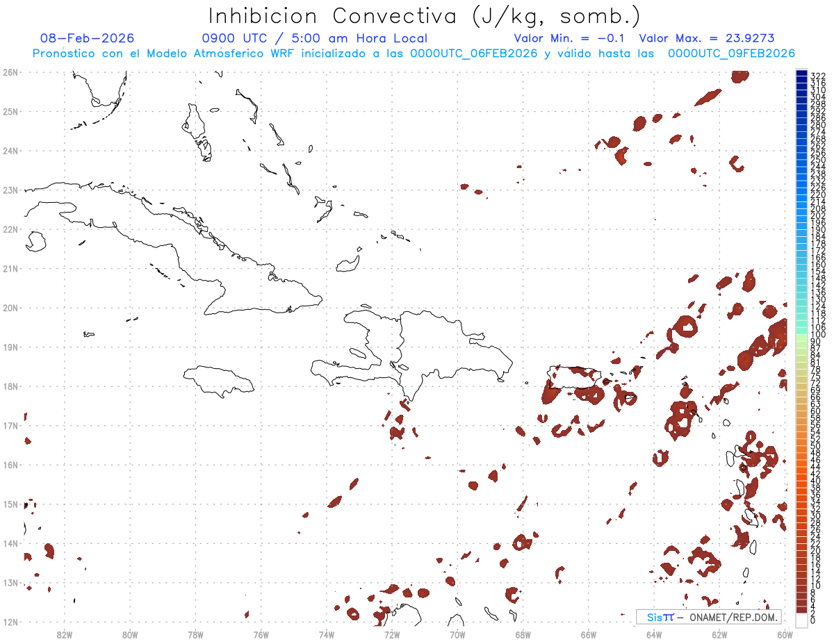The width and height of the screenshot is (834, 644).
Task: Click the "25N" latitude label
Action: pos(10,111)
